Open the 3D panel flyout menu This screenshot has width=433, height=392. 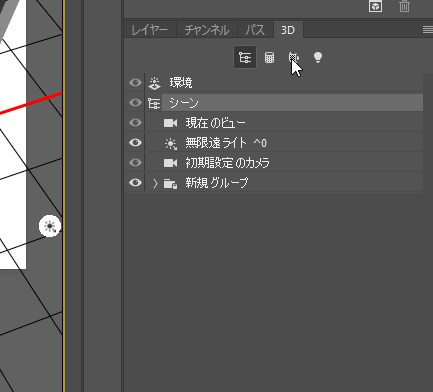pyautogui.click(x=428, y=30)
